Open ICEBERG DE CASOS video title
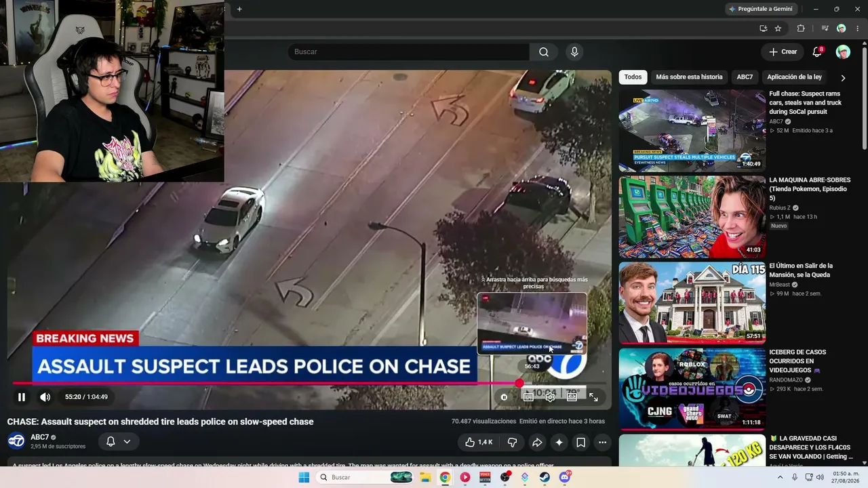The height and width of the screenshot is (488, 868). pyautogui.click(x=797, y=361)
